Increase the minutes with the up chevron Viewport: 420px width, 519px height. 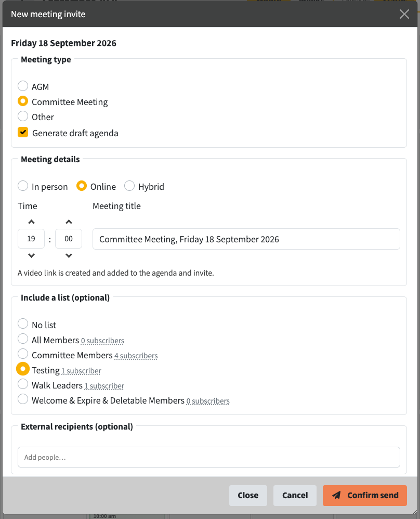(x=69, y=222)
